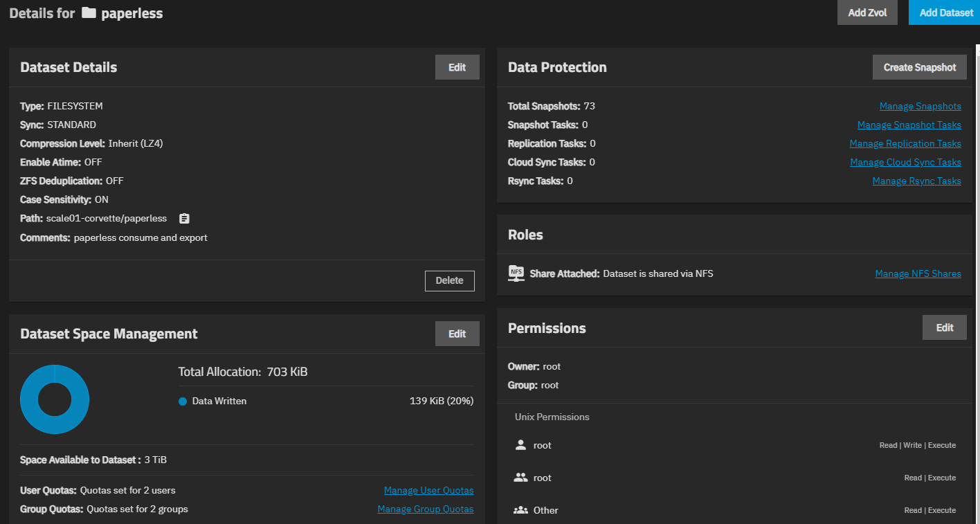The image size is (980, 524).
Task: Click the Data Written blue legend dot
Action: click(183, 401)
